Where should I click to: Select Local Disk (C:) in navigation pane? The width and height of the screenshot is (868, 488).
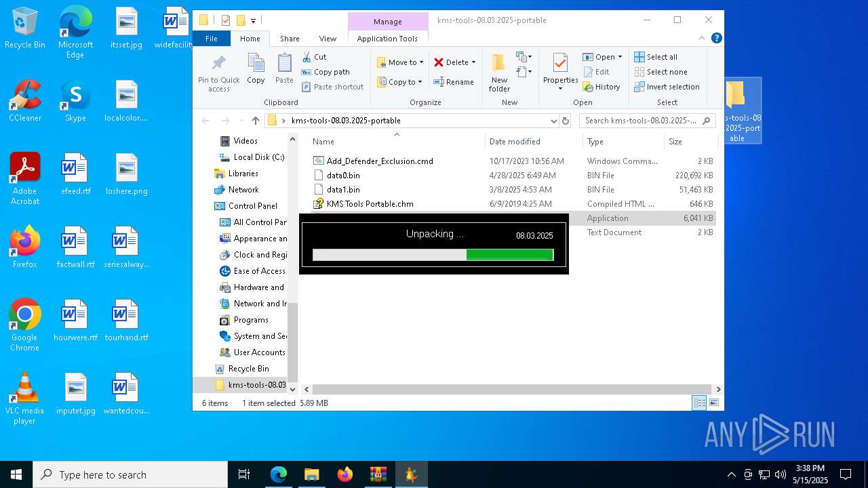(258, 157)
